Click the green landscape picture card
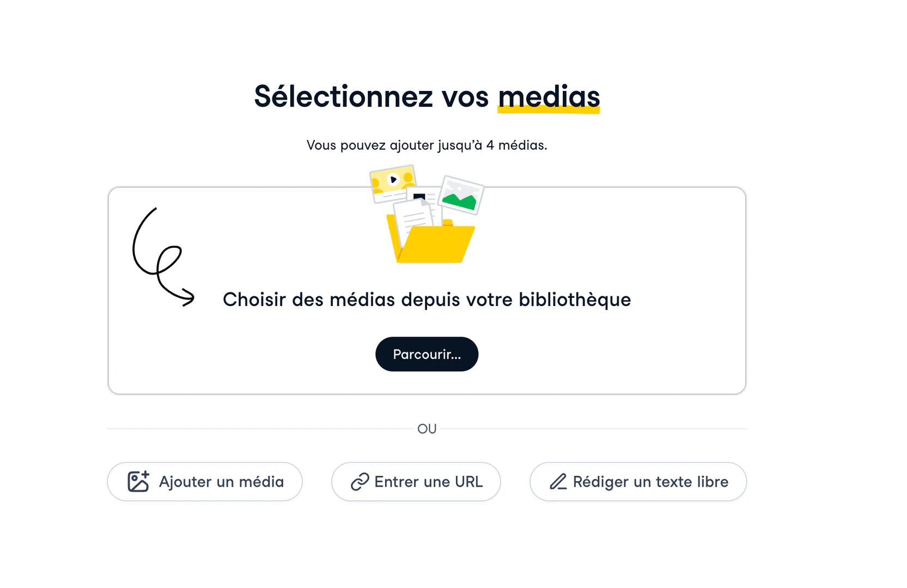The image size is (907, 588). pos(461,196)
